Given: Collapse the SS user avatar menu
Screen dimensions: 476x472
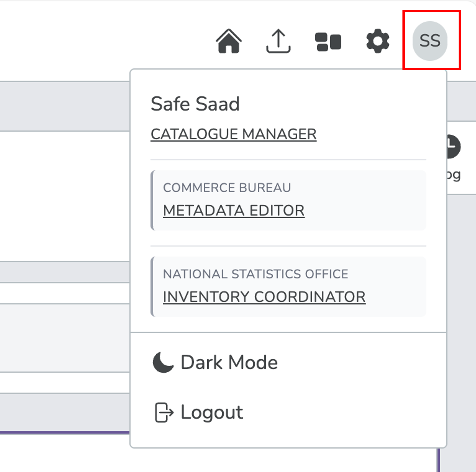Looking at the screenshot, I should [x=430, y=41].
